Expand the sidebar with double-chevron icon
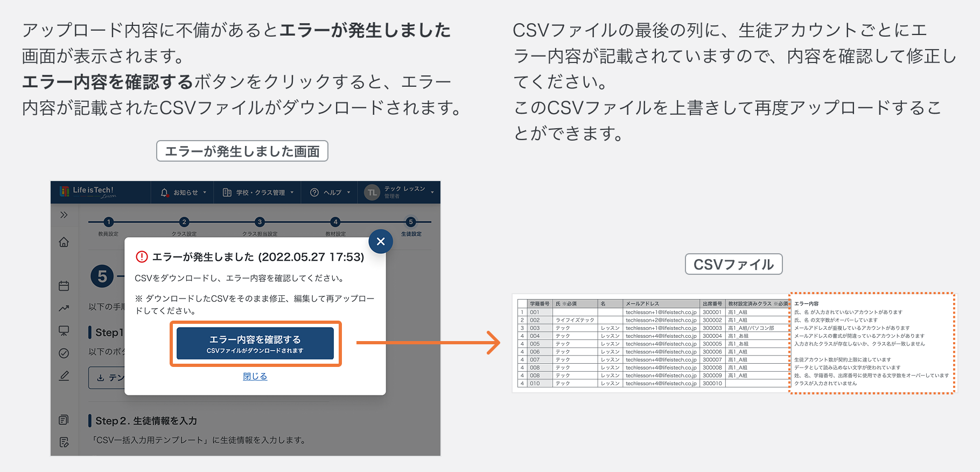Screen dimensions: 980x472 tap(64, 215)
